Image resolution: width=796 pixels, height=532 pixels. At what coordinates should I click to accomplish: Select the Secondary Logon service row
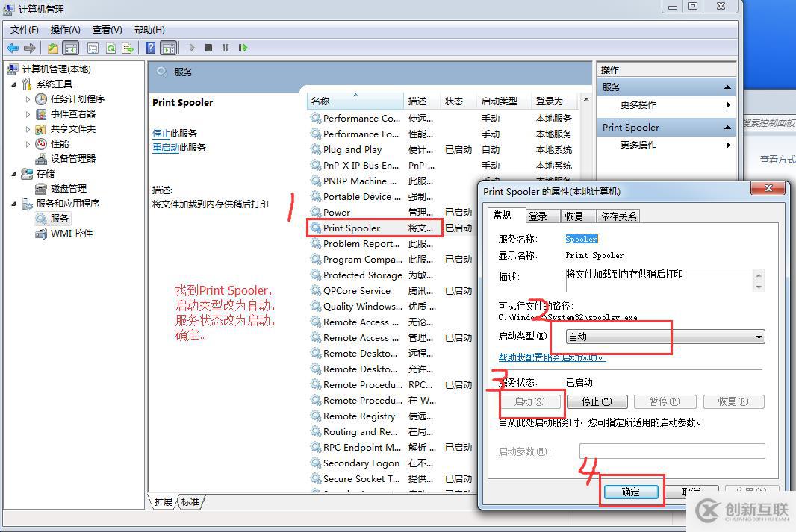pos(393,463)
